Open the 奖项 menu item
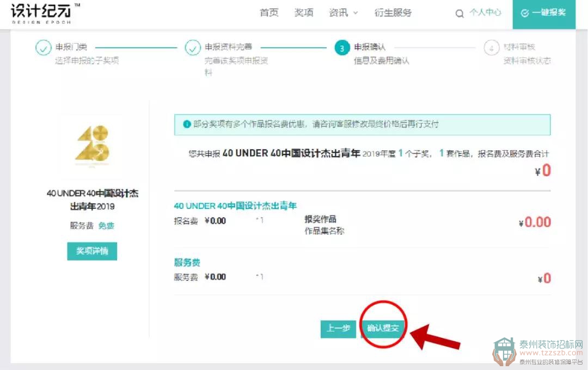 click(x=304, y=13)
